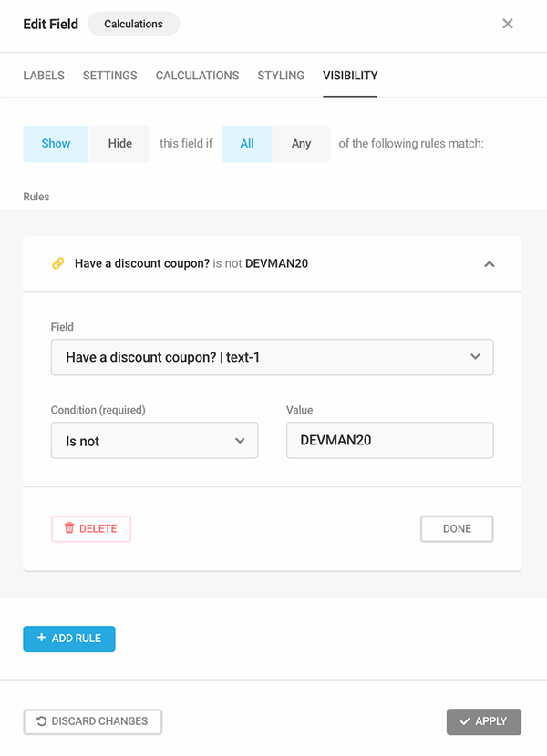Image resolution: width=547 pixels, height=756 pixels.
Task: Open the Condition dropdown set to Is not
Action: click(x=154, y=441)
